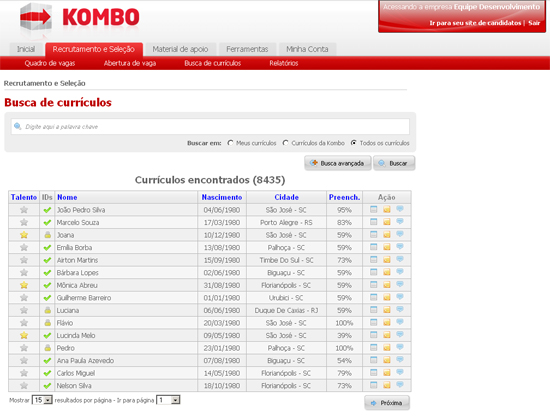Open blue window icon in Flávio row

pyautogui.click(x=374, y=322)
